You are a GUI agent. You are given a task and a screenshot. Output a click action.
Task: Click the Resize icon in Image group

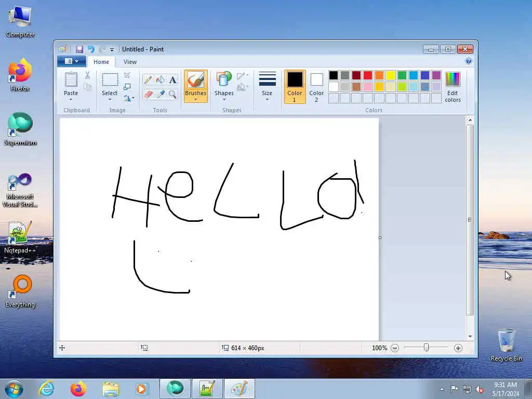click(127, 87)
